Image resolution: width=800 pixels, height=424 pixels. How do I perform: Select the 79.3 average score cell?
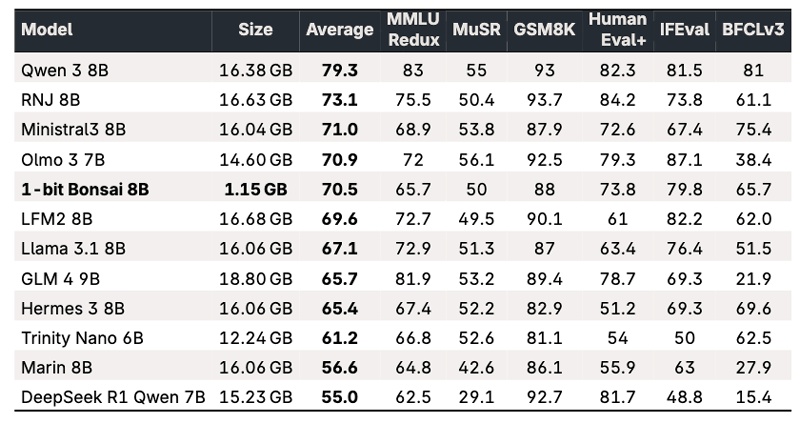coord(340,70)
